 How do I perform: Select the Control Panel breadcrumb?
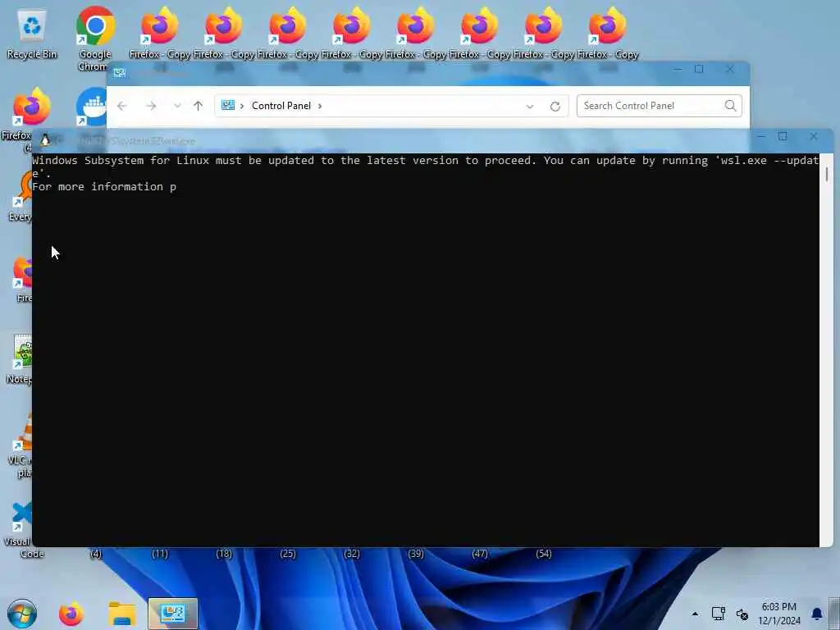(281, 106)
